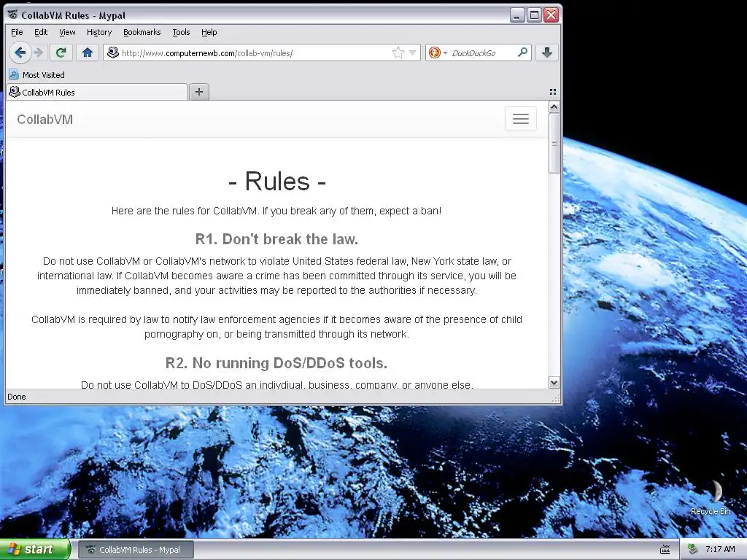Open the Tools menu
The width and height of the screenshot is (747, 560).
(181, 32)
